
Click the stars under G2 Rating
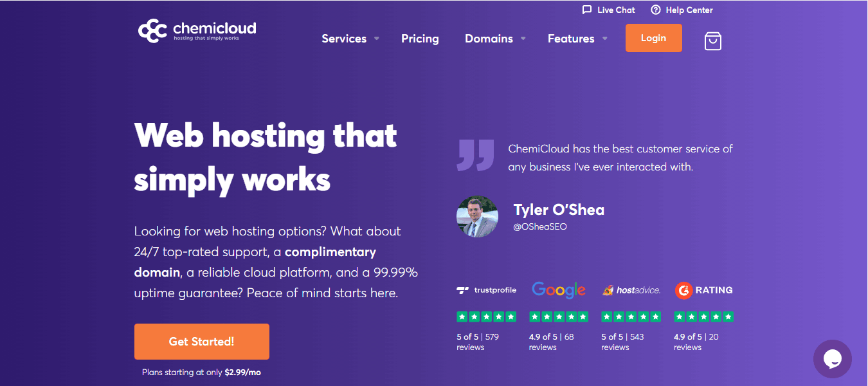point(704,317)
